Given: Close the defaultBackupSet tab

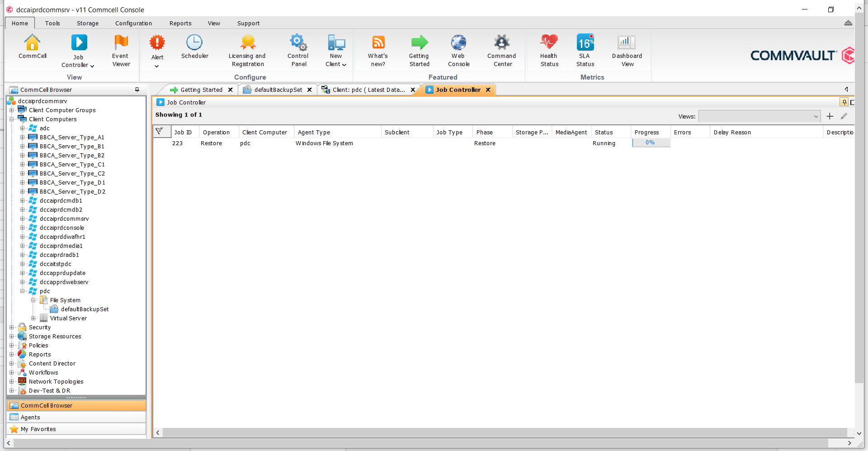Looking at the screenshot, I should 310,90.
